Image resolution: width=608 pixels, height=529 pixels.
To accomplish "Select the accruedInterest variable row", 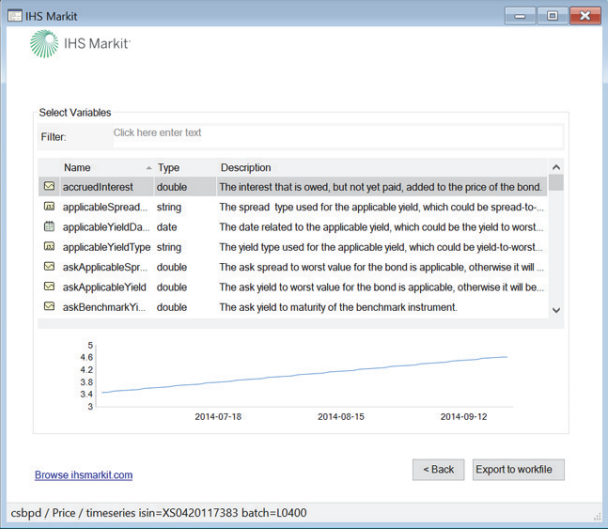I will (x=293, y=187).
